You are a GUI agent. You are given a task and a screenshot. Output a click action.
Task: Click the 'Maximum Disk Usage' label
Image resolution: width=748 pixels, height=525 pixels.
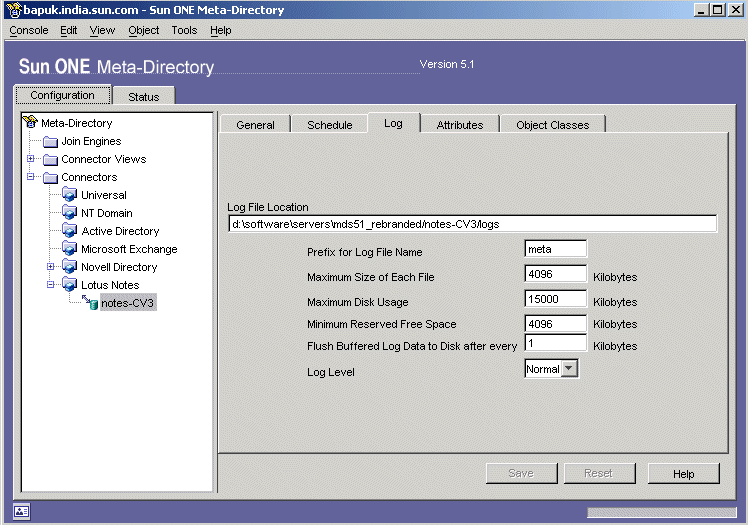click(358, 302)
